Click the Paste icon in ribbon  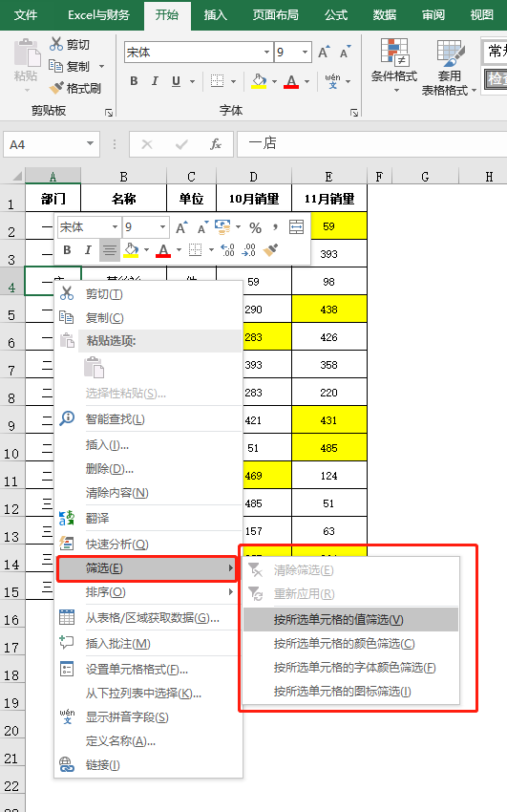[x=26, y=53]
